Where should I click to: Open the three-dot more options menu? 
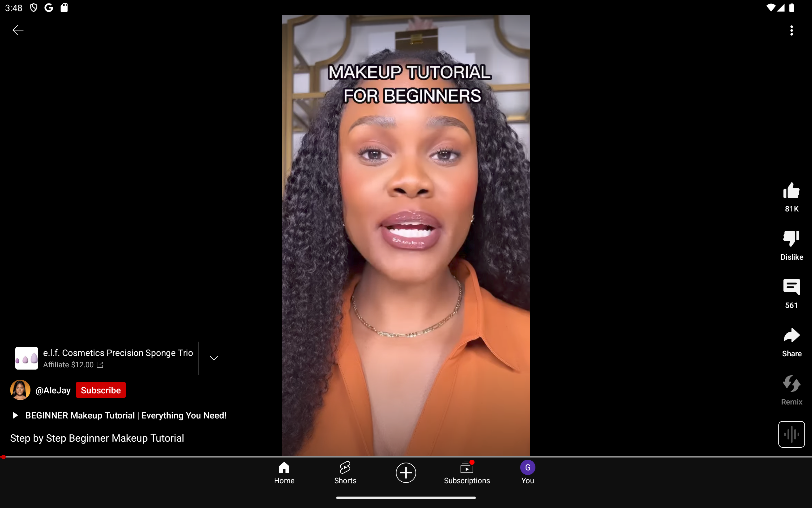pos(791,30)
